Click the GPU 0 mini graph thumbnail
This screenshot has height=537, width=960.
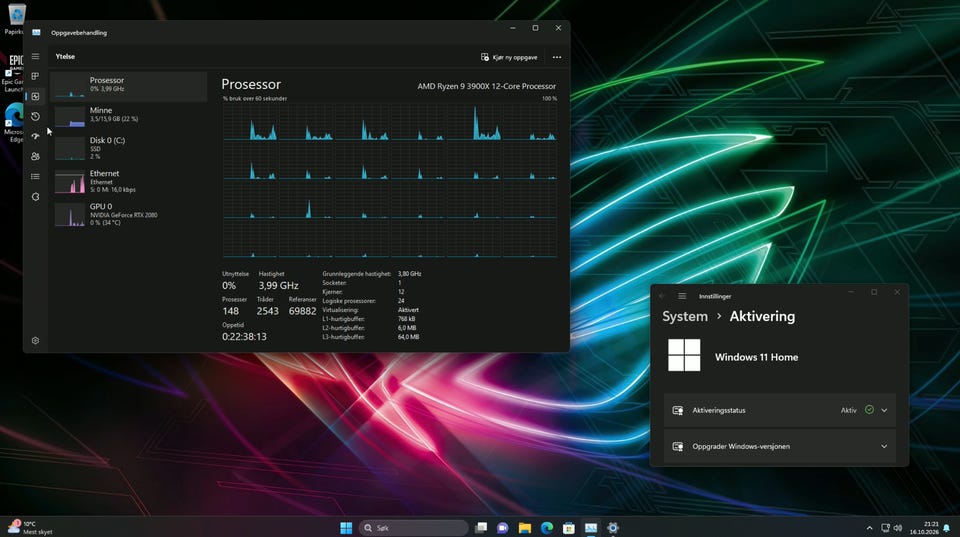70,216
